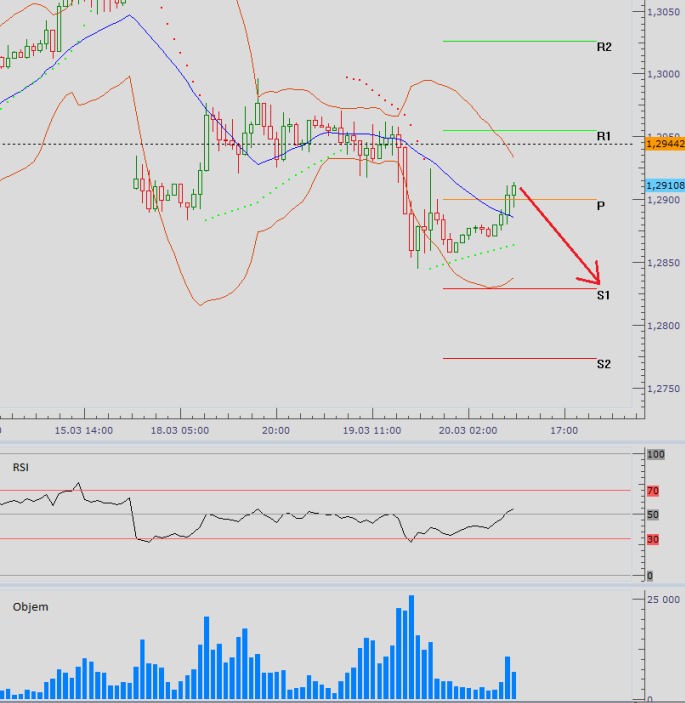This screenshot has width=685, height=703.
Task: Click the blue 1,29108 current price tag
Action: [x=665, y=185]
